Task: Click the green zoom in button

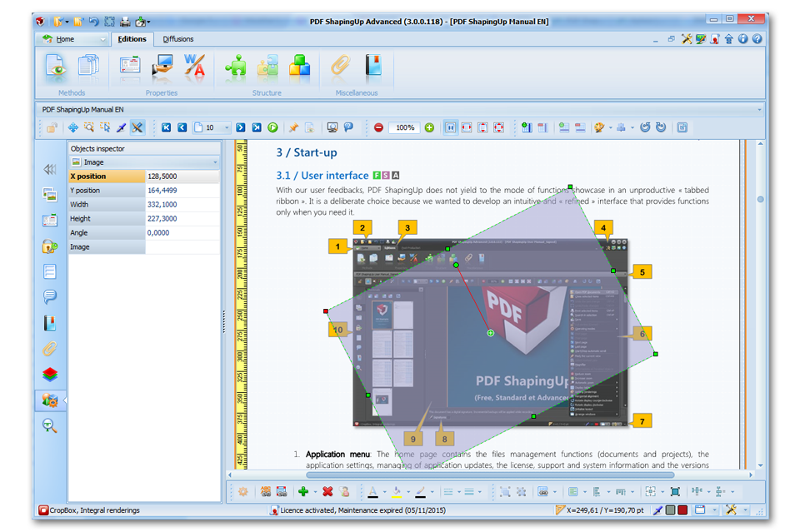Action: click(430, 127)
